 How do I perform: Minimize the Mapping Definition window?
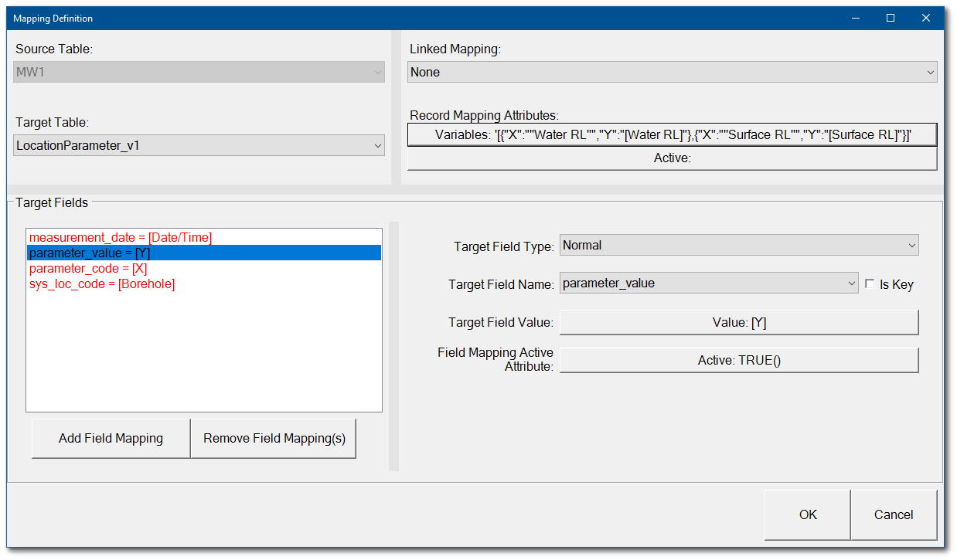pos(855,17)
